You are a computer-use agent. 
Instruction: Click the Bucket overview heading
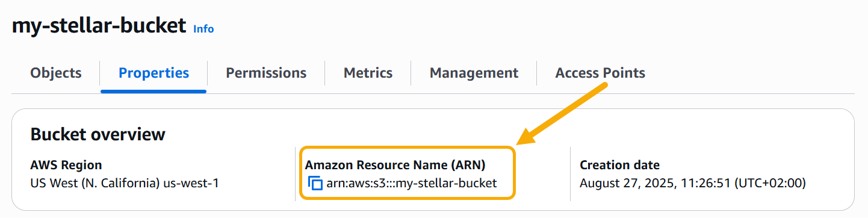point(98,134)
